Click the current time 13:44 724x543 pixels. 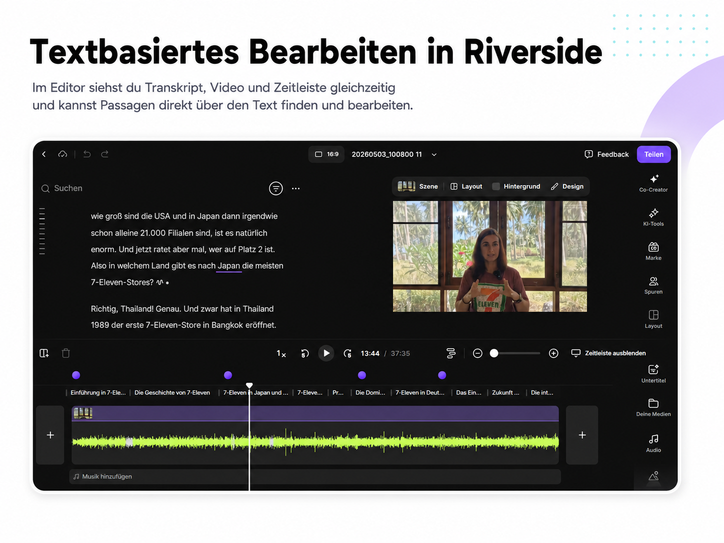pos(370,353)
